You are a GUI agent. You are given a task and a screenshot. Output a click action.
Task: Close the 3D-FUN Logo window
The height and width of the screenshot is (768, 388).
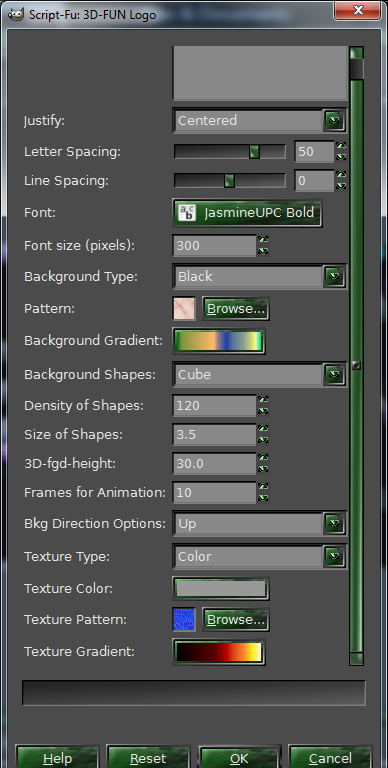[x=357, y=10]
